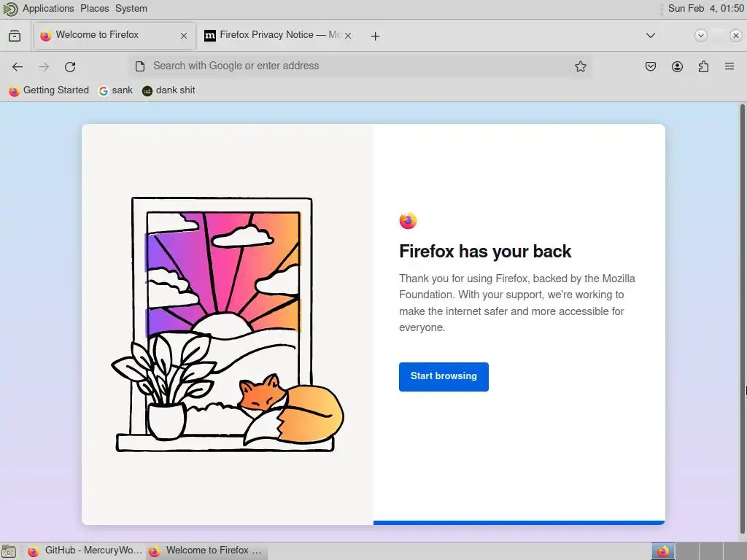Open the Places menu
The image size is (747, 560).
click(x=94, y=9)
